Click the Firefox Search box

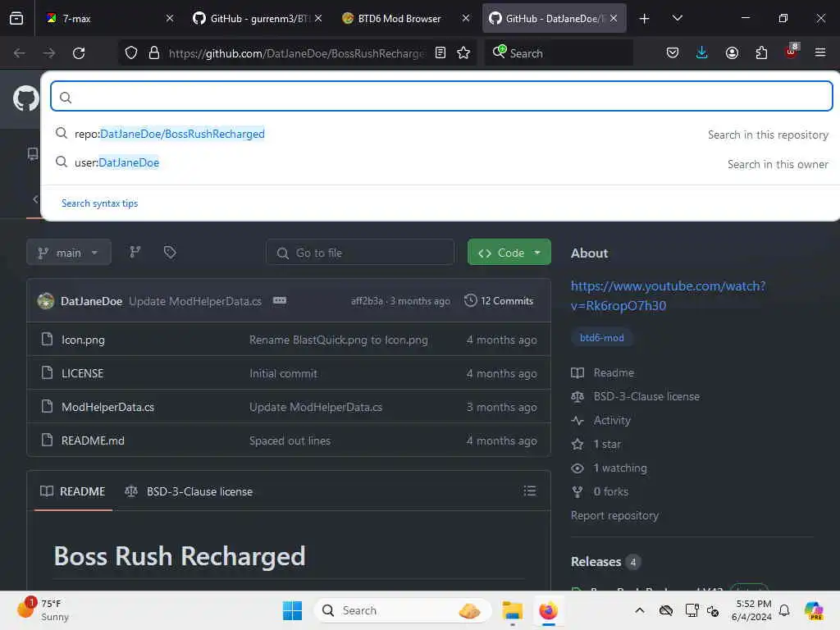[x=559, y=53]
